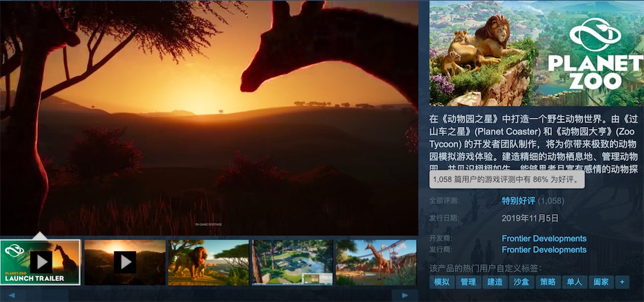Click the main trailer video player
Image resolution: width=644 pixels, height=302 pixels.
(209, 117)
